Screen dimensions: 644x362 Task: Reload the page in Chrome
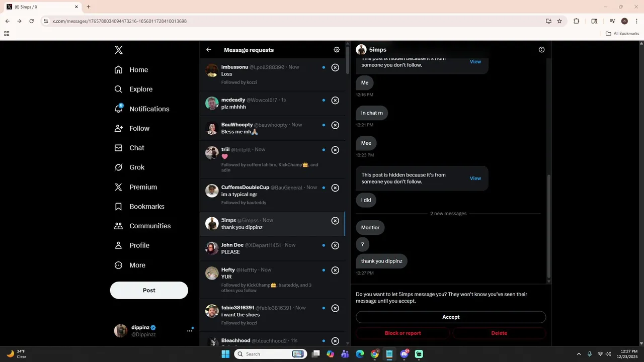point(31,21)
